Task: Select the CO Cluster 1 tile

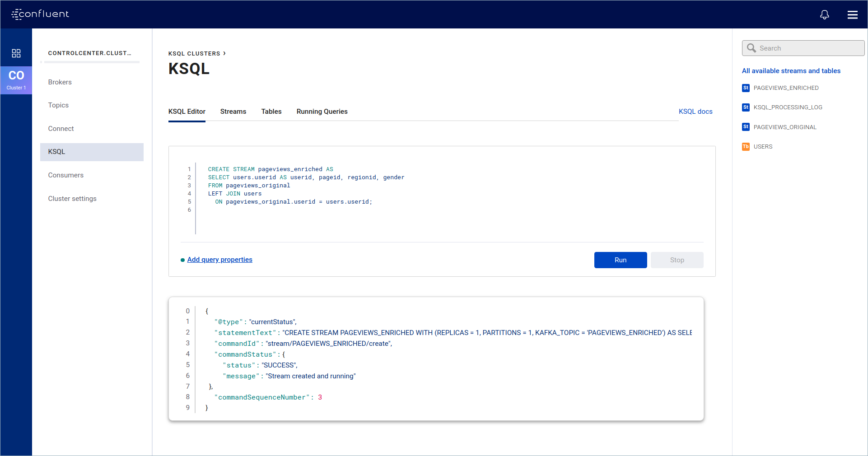Action: tap(16, 80)
